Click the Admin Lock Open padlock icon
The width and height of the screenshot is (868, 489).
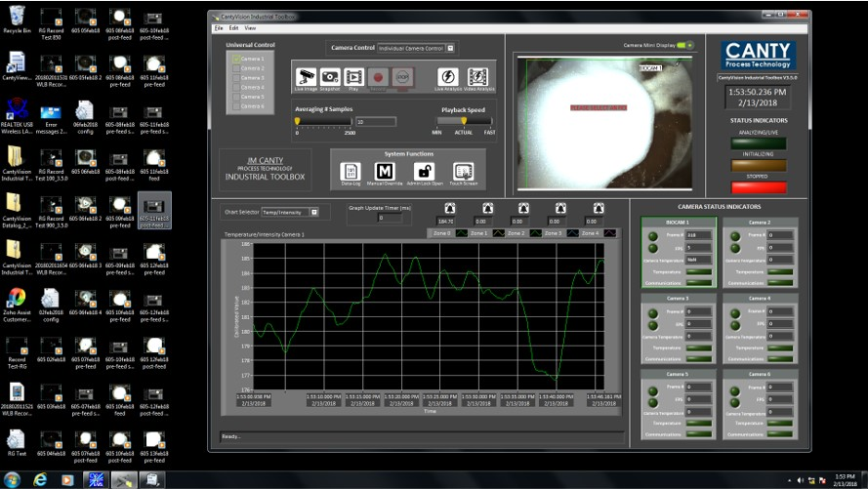[x=425, y=171]
